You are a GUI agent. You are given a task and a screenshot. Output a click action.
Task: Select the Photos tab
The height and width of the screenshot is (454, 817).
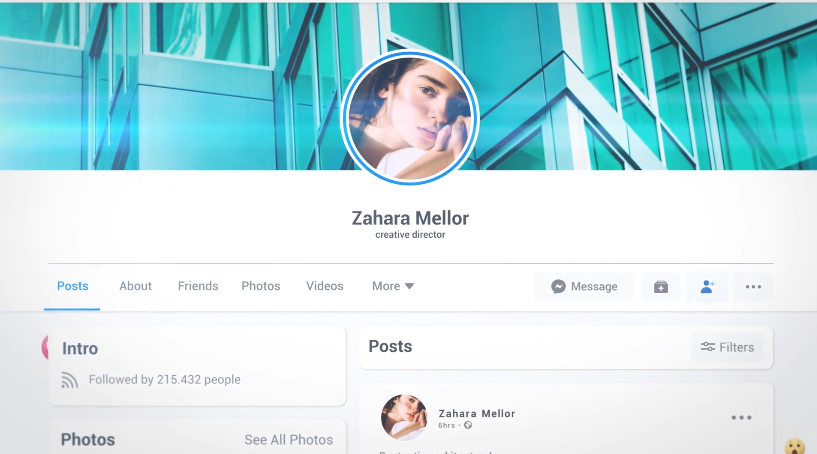(261, 286)
